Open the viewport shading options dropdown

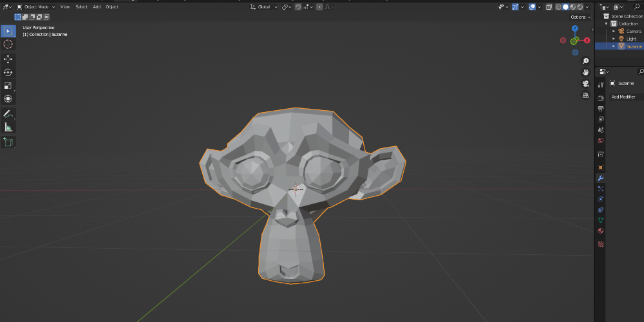point(587,7)
